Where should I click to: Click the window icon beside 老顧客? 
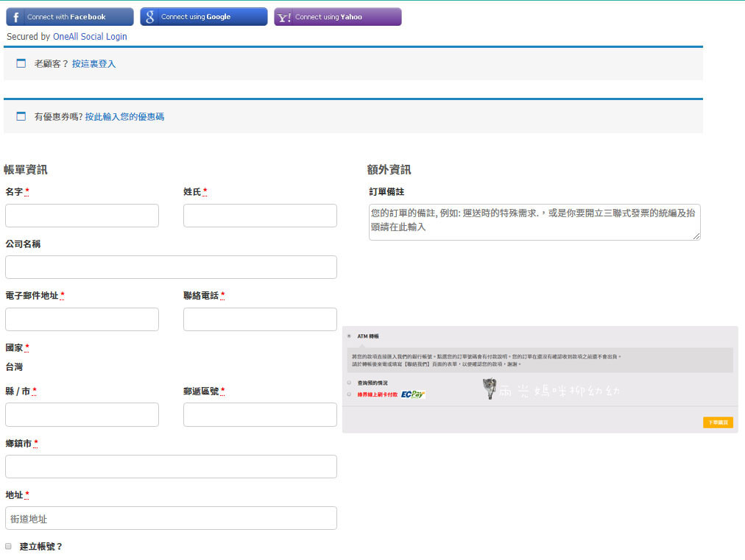(x=21, y=64)
